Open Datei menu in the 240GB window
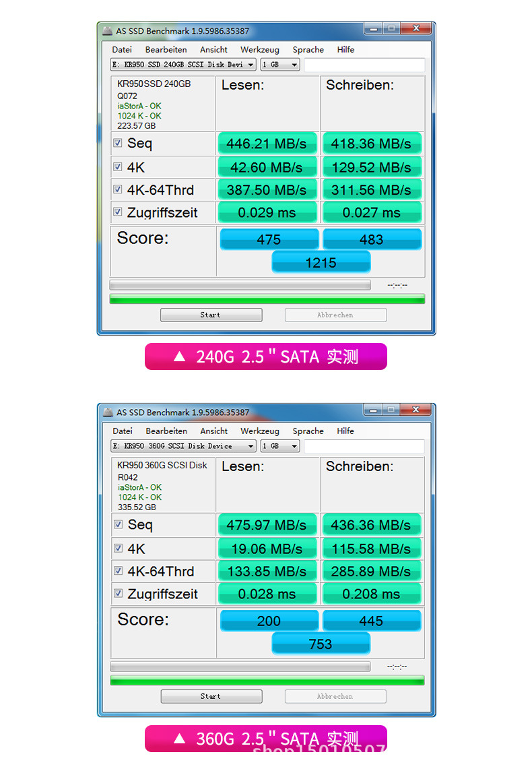 coord(122,49)
